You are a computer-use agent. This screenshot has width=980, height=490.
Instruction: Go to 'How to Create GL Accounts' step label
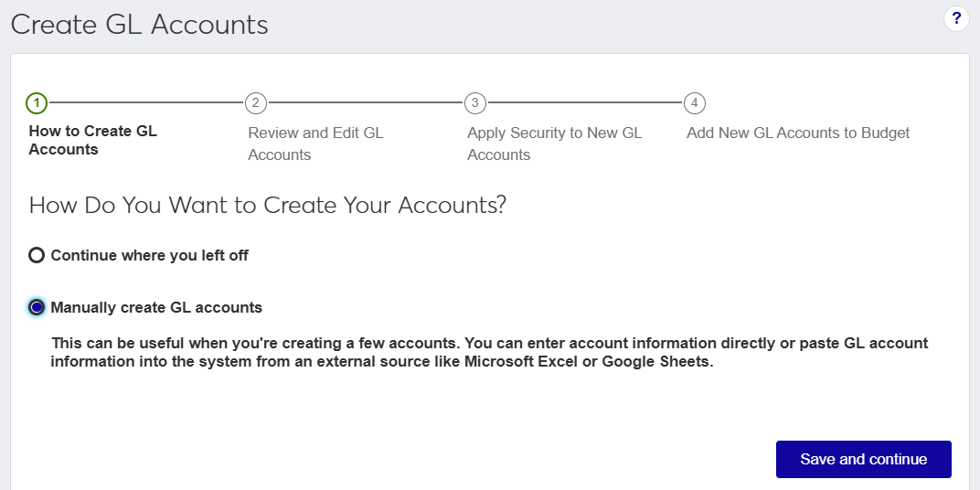coord(93,140)
